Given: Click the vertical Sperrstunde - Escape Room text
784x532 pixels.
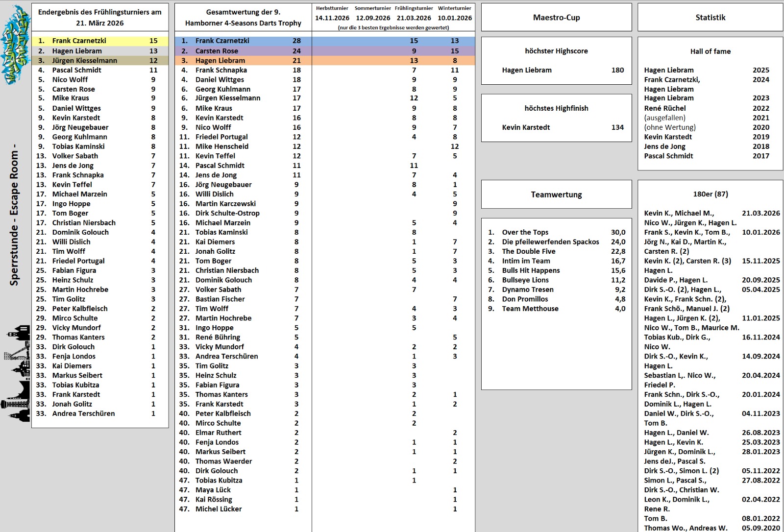Looking at the screenshot, I should [14, 216].
